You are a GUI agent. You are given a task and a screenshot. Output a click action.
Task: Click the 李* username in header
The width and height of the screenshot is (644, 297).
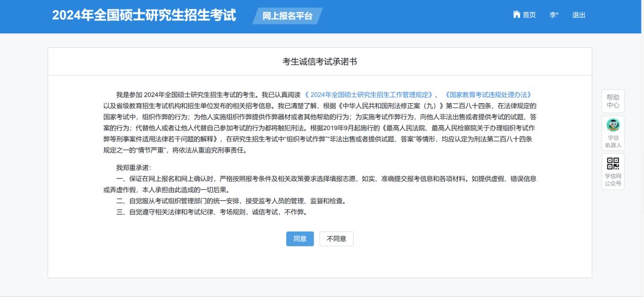(554, 15)
